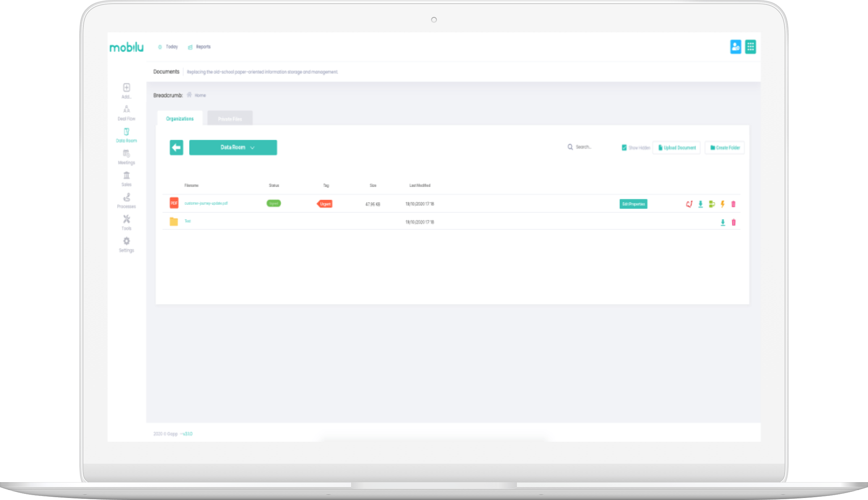This screenshot has width=868, height=500.
Task: Click the Home breadcrumb icon
Action: click(x=189, y=95)
